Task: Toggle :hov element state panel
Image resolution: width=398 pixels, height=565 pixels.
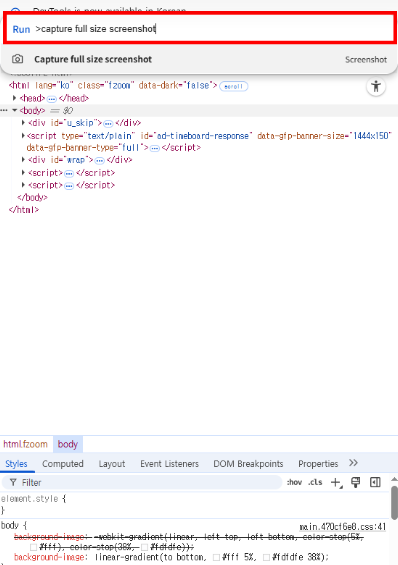Action: [x=294, y=482]
